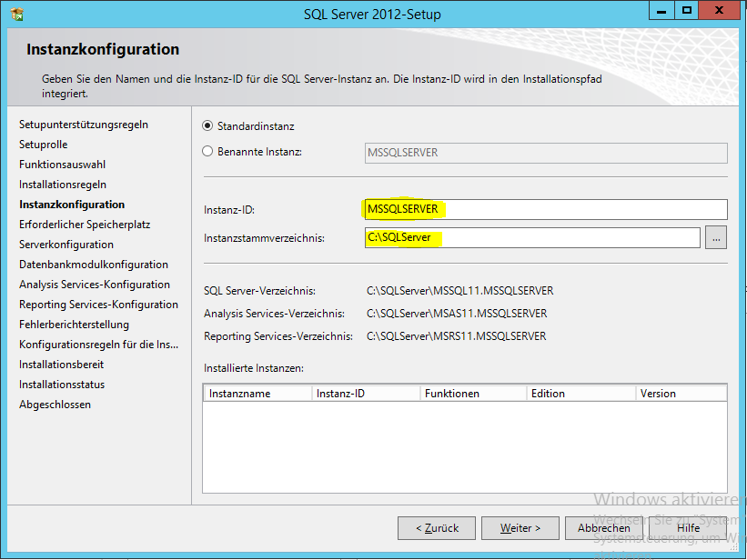Viewport: 747px width, 560px height.
Task: Select Installationsbereit in the step list
Action: (x=62, y=365)
